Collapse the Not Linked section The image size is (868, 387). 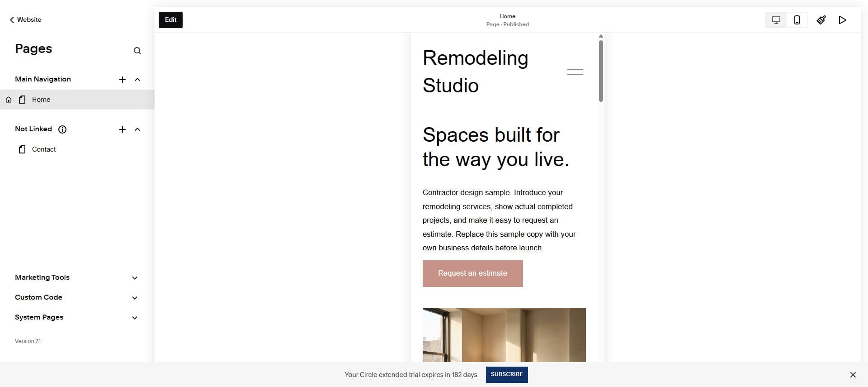(x=137, y=129)
